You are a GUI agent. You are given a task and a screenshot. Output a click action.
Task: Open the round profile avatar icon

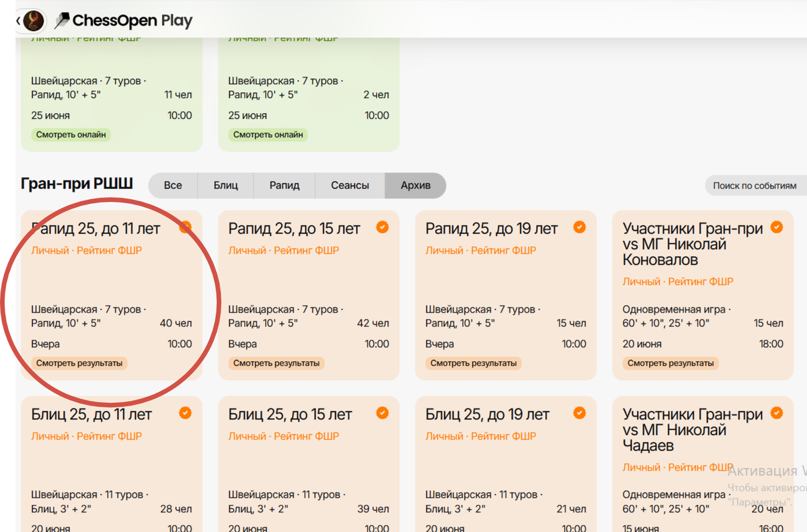point(34,21)
